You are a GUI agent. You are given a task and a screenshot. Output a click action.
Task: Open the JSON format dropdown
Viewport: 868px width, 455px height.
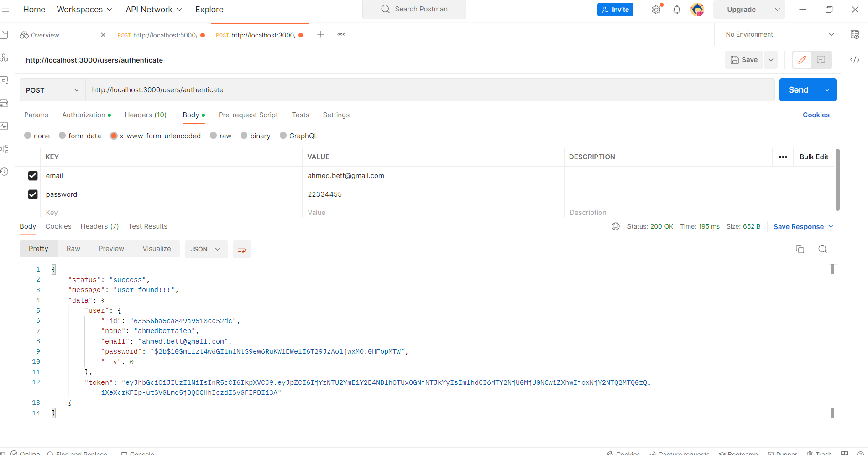point(206,249)
